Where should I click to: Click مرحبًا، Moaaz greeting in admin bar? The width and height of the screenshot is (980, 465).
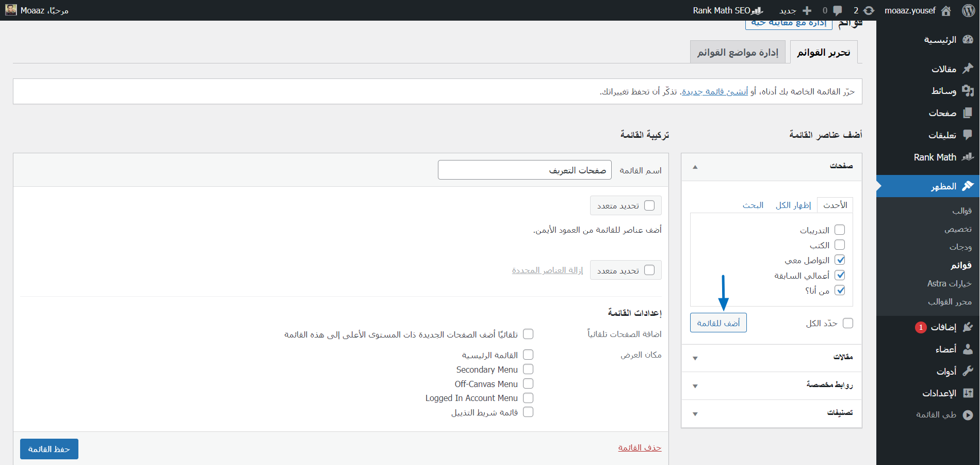click(44, 10)
